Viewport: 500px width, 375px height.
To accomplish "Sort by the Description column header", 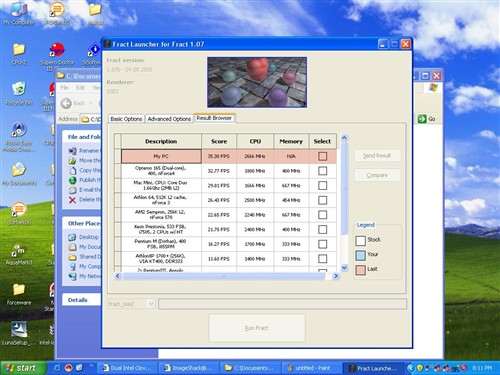I will click(x=161, y=141).
